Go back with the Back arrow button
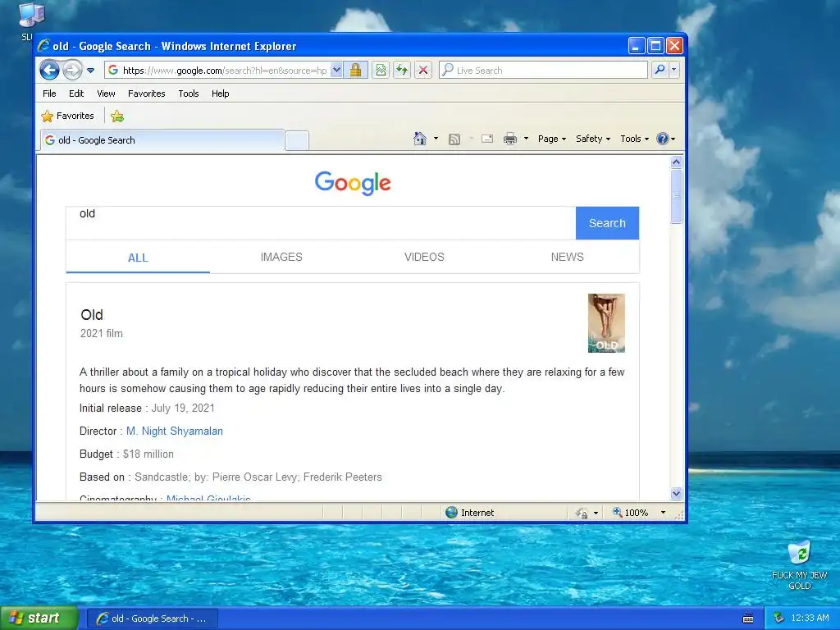 49,71
